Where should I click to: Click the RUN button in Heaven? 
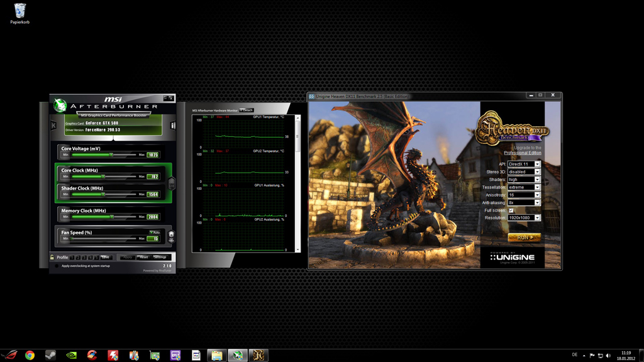tap(524, 237)
